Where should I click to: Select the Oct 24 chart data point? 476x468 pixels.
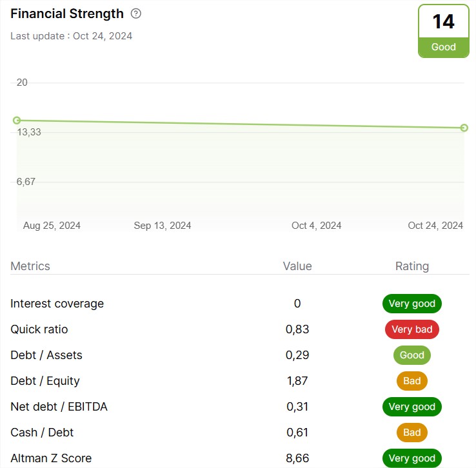[x=464, y=128]
